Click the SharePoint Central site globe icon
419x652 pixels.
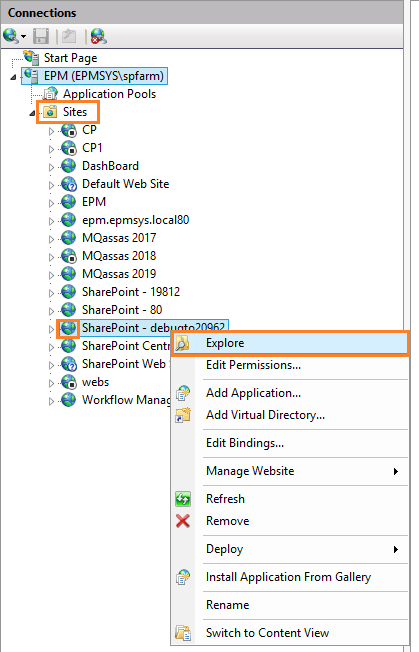coord(69,346)
